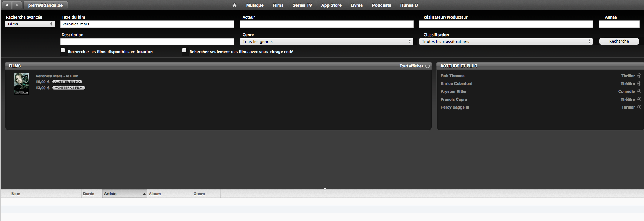
Task: Sort by the Artiste column header
Action: coord(125,194)
